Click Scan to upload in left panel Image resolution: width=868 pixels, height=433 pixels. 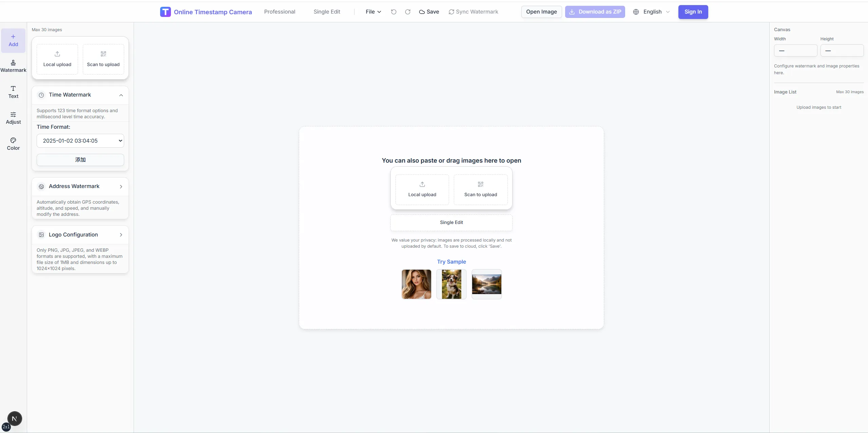click(103, 59)
